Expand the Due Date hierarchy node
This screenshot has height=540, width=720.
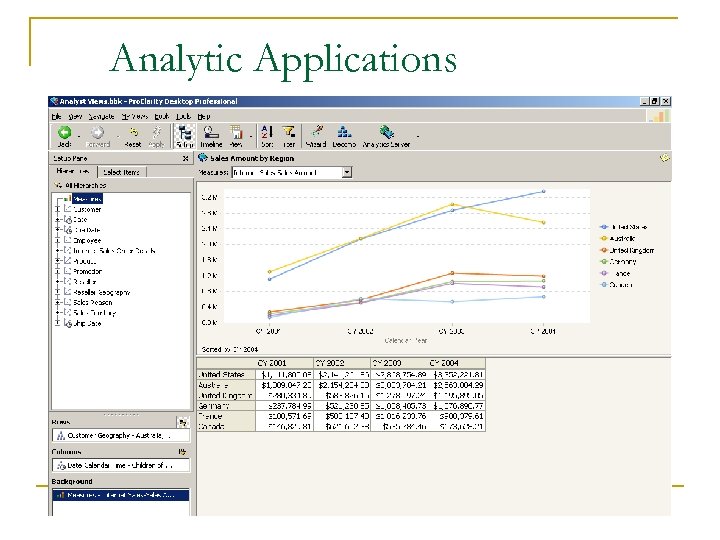coord(58,230)
